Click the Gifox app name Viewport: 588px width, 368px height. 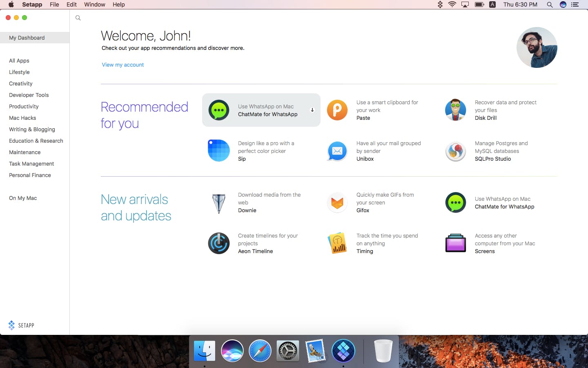tap(363, 210)
